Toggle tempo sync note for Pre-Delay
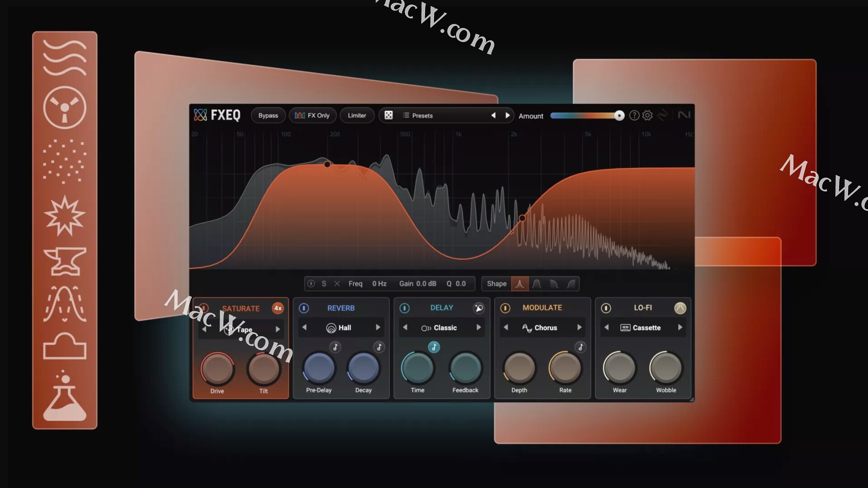Image resolution: width=868 pixels, height=488 pixels. tap(335, 347)
